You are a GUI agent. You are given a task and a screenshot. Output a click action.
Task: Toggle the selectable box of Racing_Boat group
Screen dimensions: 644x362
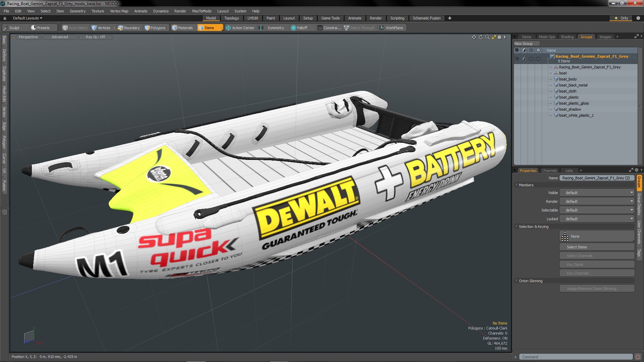531,59
